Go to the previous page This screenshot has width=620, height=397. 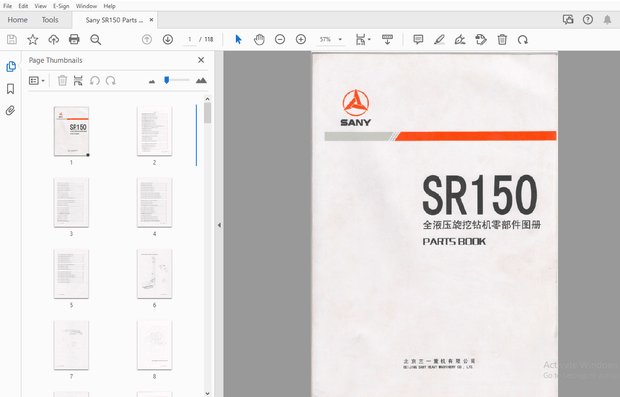(x=147, y=40)
